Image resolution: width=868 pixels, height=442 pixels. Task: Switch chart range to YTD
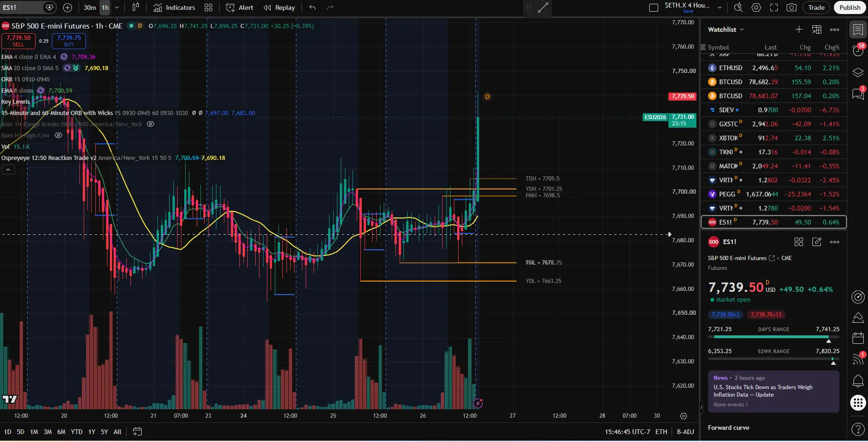(x=77, y=432)
